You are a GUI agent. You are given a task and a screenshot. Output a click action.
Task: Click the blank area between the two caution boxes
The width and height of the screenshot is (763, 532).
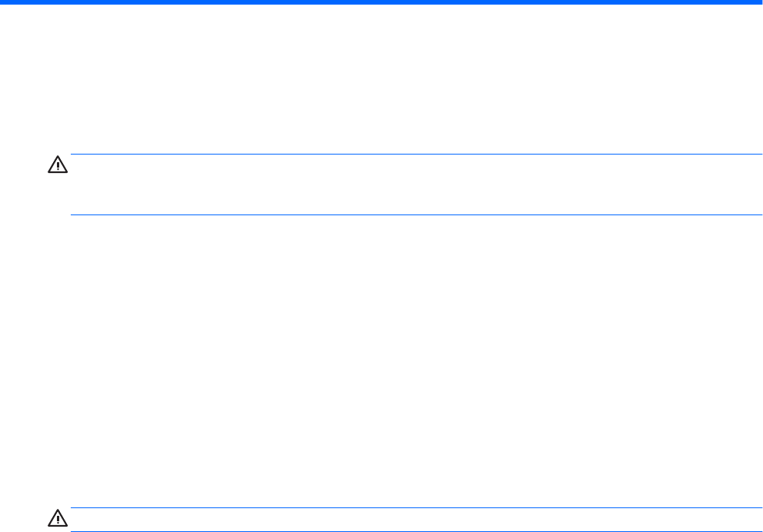(381, 361)
